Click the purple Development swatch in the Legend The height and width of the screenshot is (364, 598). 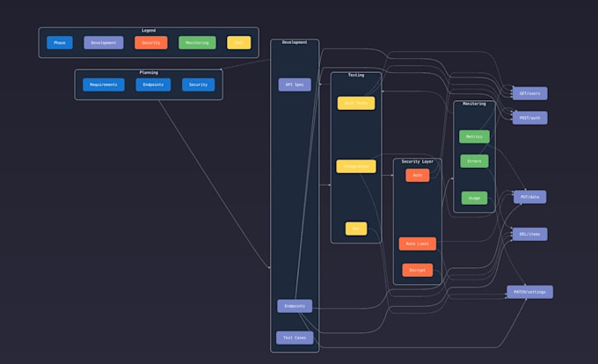tap(104, 43)
